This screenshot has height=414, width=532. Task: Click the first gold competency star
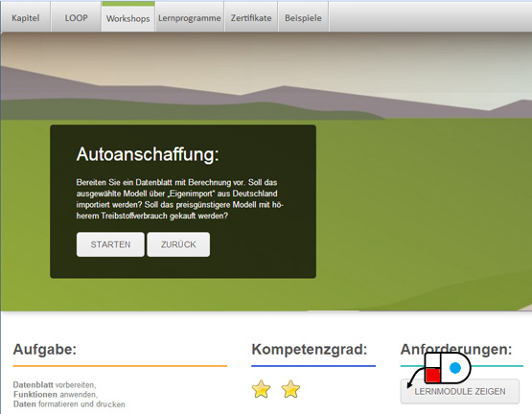[x=261, y=389]
